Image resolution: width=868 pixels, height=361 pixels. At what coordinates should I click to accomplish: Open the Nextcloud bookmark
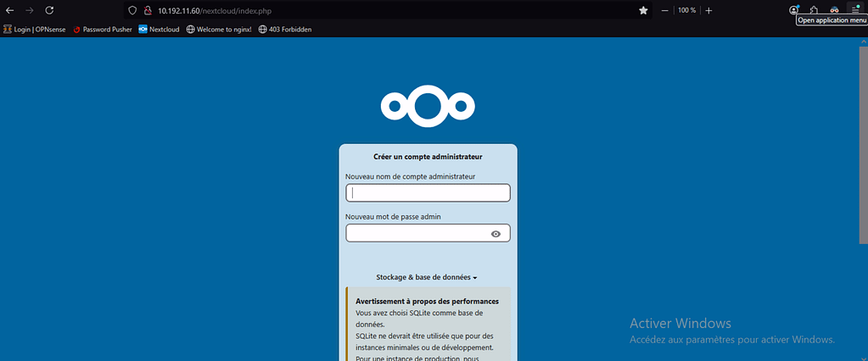click(x=159, y=29)
